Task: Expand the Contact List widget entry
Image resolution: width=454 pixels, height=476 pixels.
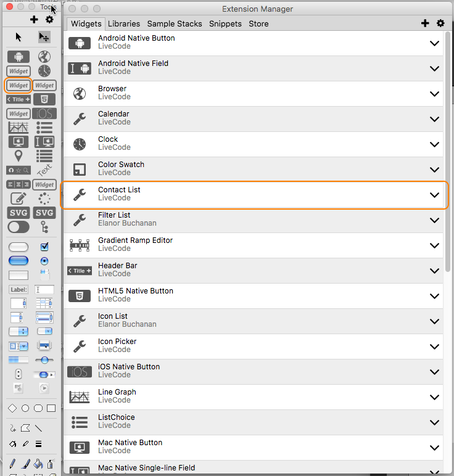Action: (434, 195)
